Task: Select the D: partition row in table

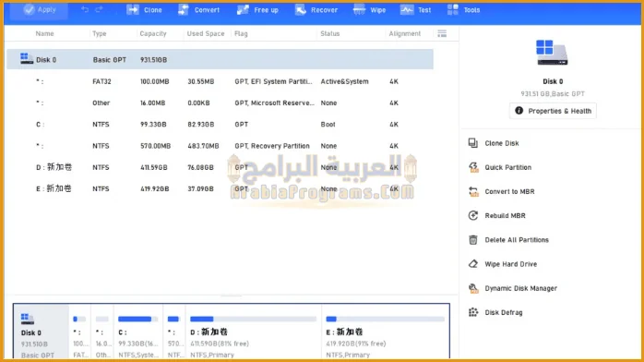Action: point(220,167)
